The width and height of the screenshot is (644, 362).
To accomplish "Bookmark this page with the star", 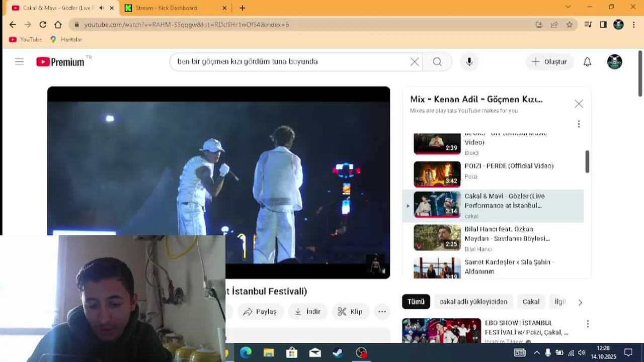I will pos(570,25).
